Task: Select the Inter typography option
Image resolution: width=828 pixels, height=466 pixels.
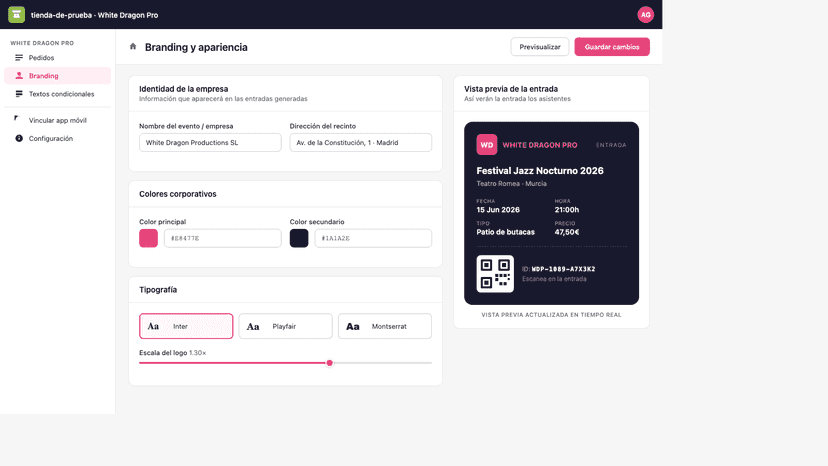Action: click(x=186, y=326)
